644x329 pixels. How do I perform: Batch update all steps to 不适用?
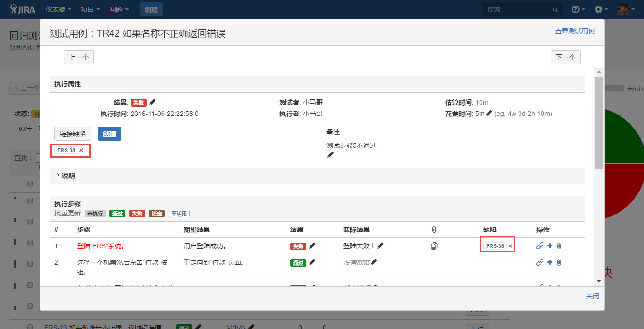pyautogui.click(x=179, y=214)
